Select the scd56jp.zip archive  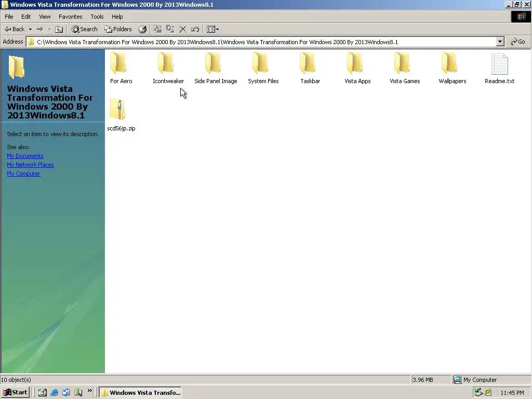pos(121,115)
